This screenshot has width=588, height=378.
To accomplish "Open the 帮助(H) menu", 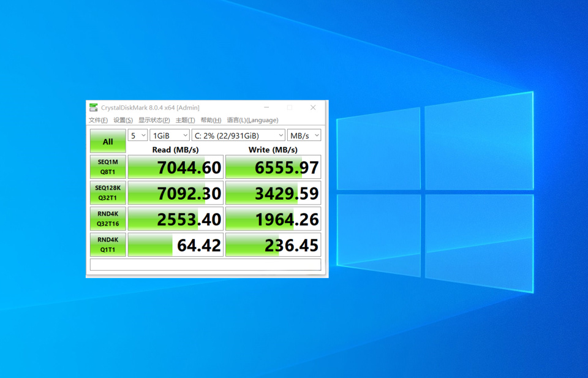I will pyautogui.click(x=211, y=120).
